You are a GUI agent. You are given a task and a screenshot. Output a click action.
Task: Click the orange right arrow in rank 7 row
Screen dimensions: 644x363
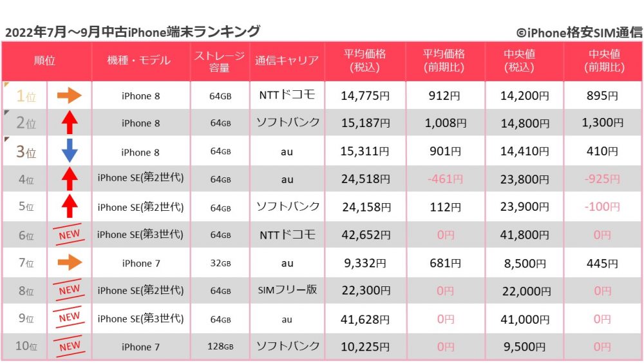70,262
